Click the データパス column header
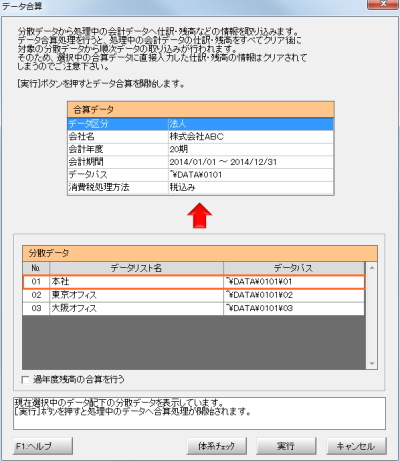The height and width of the screenshot is (462, 400). (x=294, y=268)
